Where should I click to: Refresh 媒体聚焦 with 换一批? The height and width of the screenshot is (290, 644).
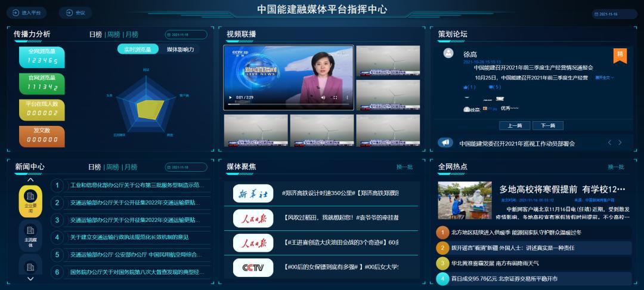(x=404, y=167)
